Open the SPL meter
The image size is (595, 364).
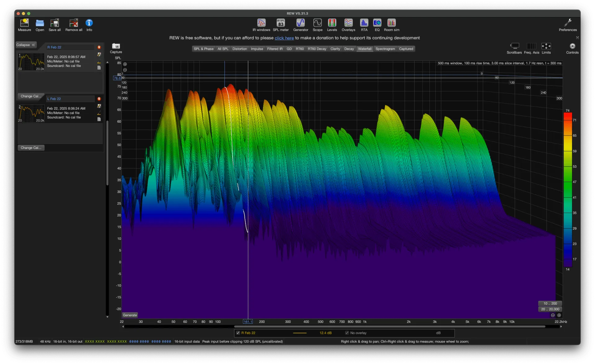280,23
